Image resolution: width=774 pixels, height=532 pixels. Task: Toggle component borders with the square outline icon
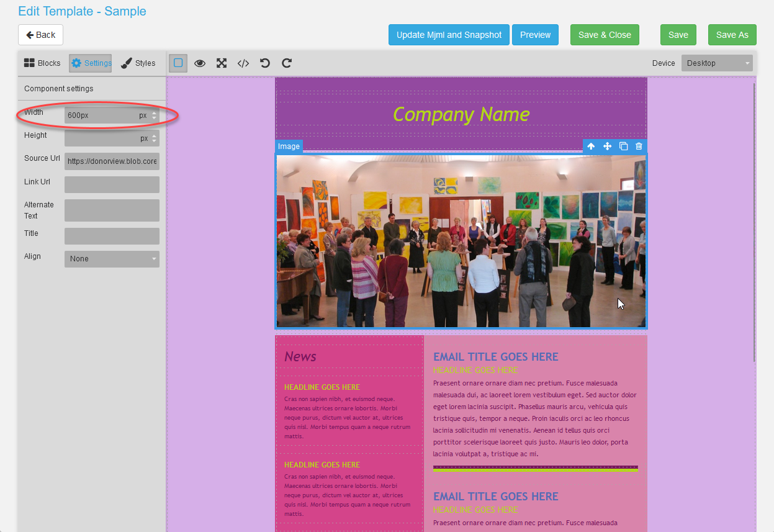point(178,63)
